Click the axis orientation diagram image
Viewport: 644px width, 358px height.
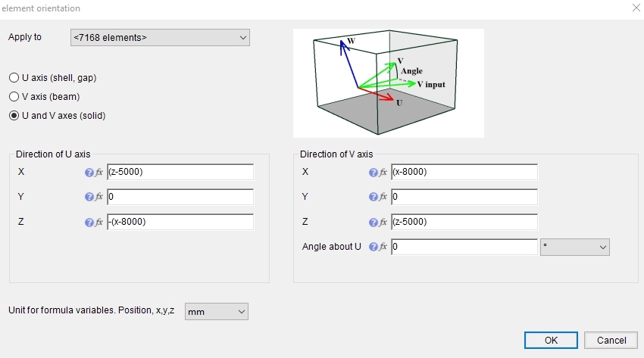coord(388,82)
